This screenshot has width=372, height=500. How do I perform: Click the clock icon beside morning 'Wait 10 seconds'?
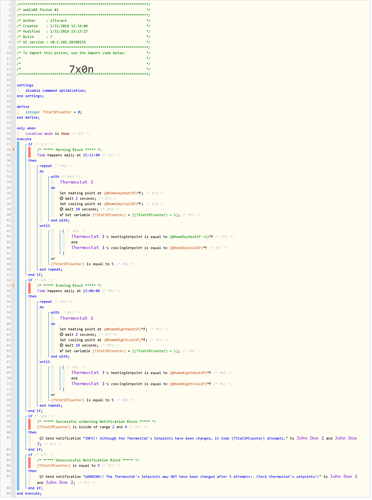(62, 209)
